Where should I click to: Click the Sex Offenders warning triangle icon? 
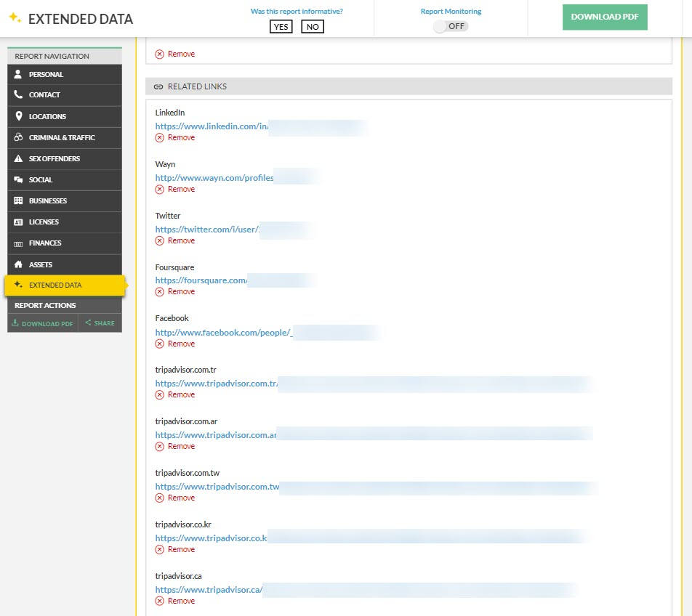(18, 158)
